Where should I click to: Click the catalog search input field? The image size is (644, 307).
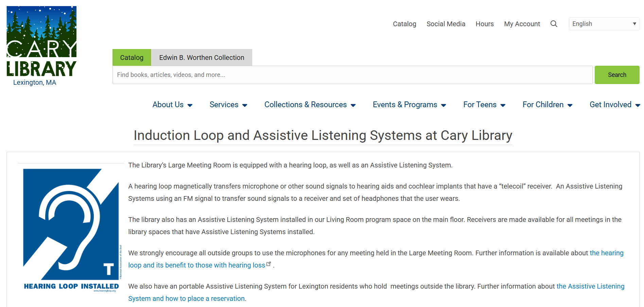pyautogui.click(x=352, y=75)
